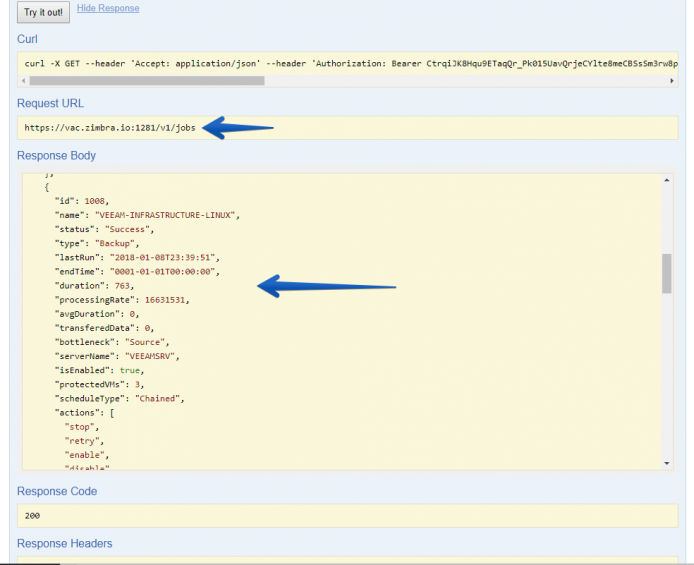The image size is (694, 565).
Task: Click the curl box right scroll arrow
Action: pyautogui.click(x=671, y=81)
